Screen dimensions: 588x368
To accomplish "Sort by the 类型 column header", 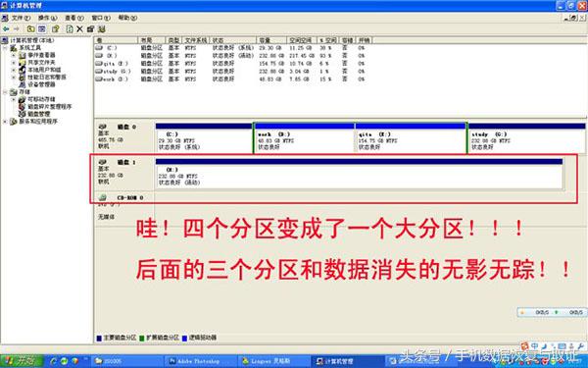I will click(x=173, y=40).
